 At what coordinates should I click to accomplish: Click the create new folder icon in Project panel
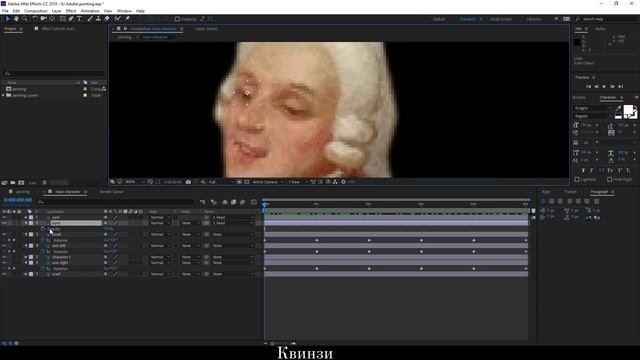(x=13, y=182)
